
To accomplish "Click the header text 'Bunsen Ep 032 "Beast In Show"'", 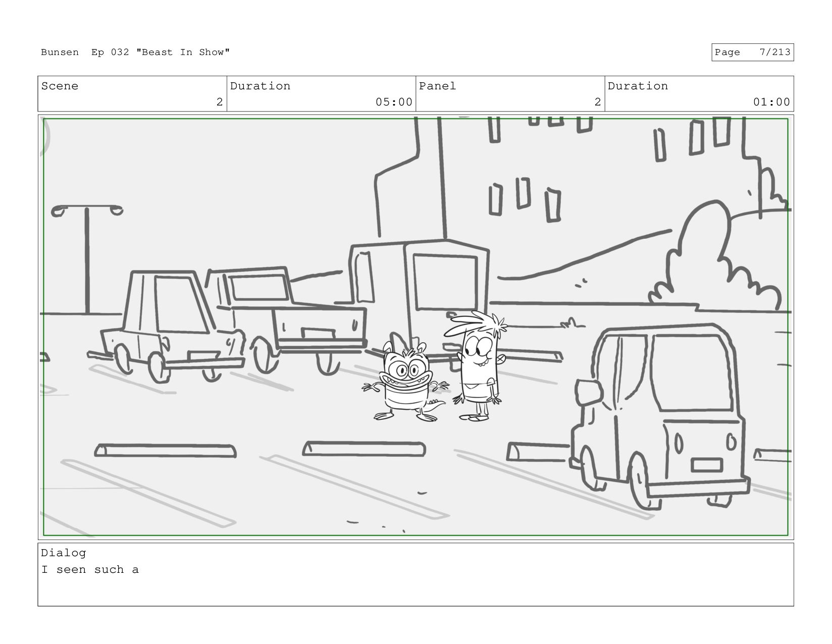I will (135, 52).
